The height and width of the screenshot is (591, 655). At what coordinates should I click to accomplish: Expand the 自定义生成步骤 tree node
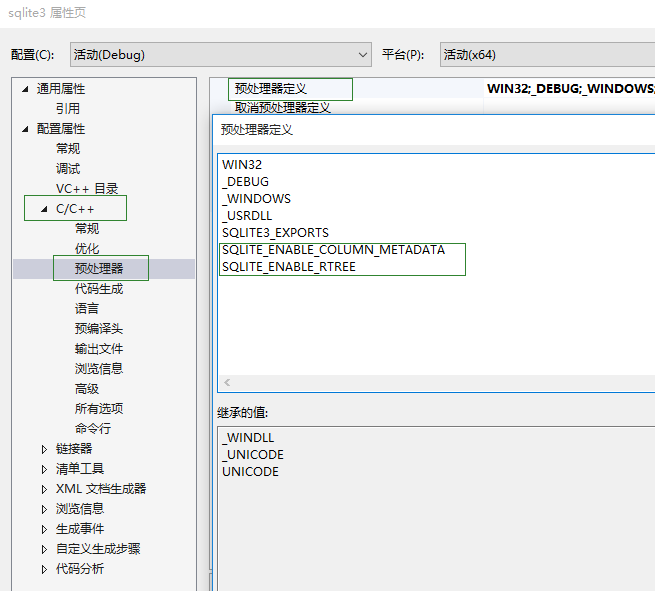(x=44, y=549)
